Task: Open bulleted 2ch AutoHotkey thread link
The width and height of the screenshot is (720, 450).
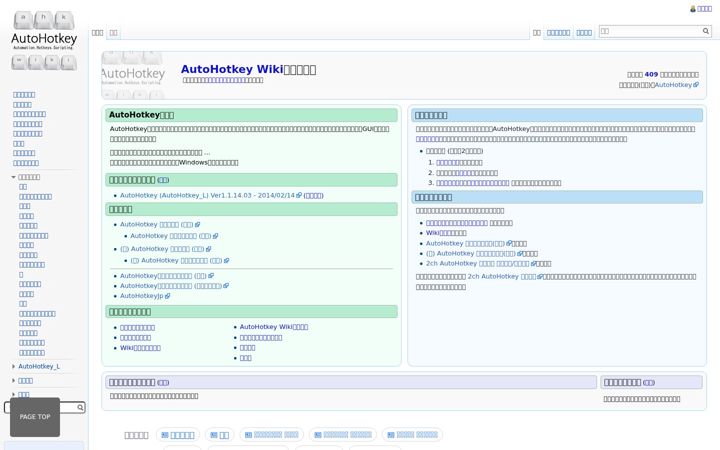Action: click(x=478, y=264)
